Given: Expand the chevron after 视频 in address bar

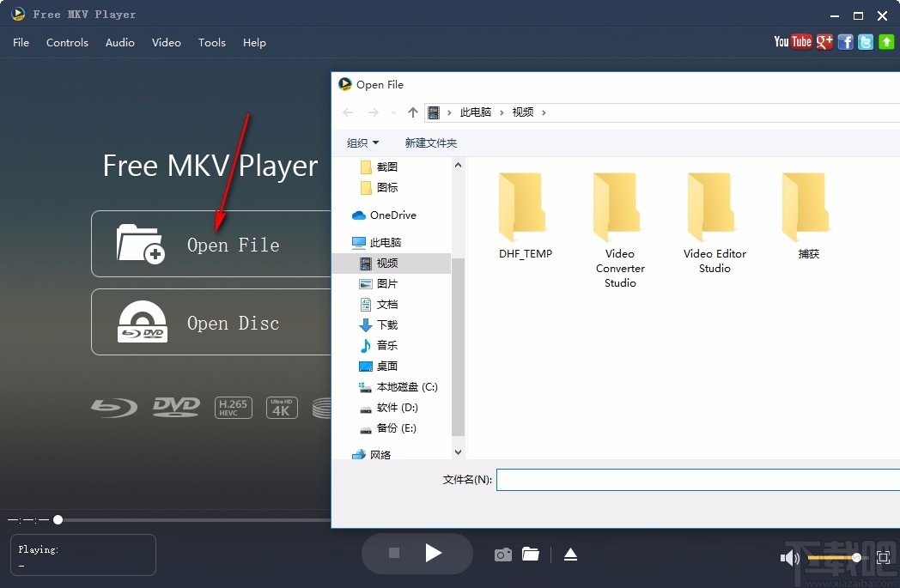Looking at the screenshot, I should click(x=544, y=112).
